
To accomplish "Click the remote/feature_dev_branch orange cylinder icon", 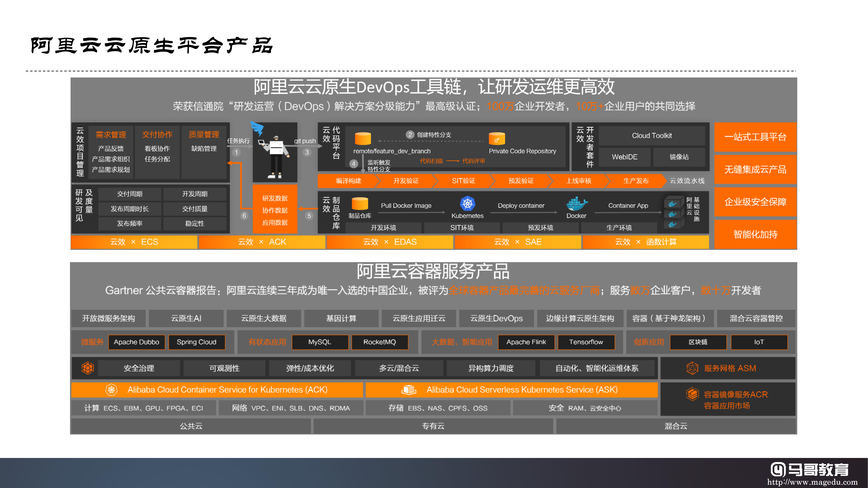I will [x=363, y=138].
